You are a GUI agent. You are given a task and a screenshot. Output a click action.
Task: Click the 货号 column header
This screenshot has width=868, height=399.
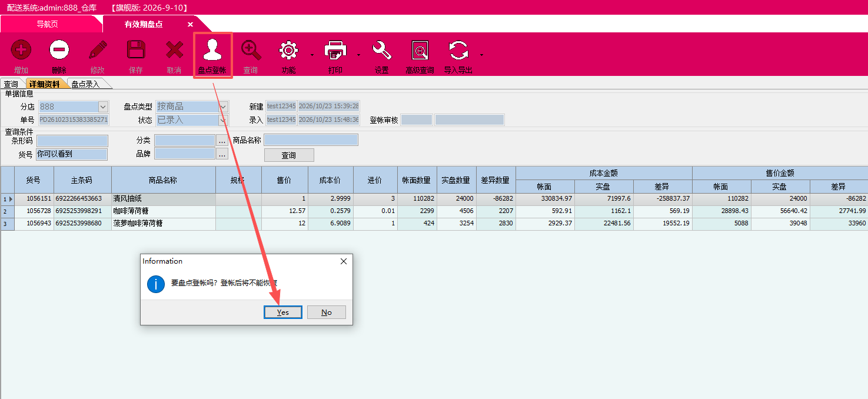(34, 180)
